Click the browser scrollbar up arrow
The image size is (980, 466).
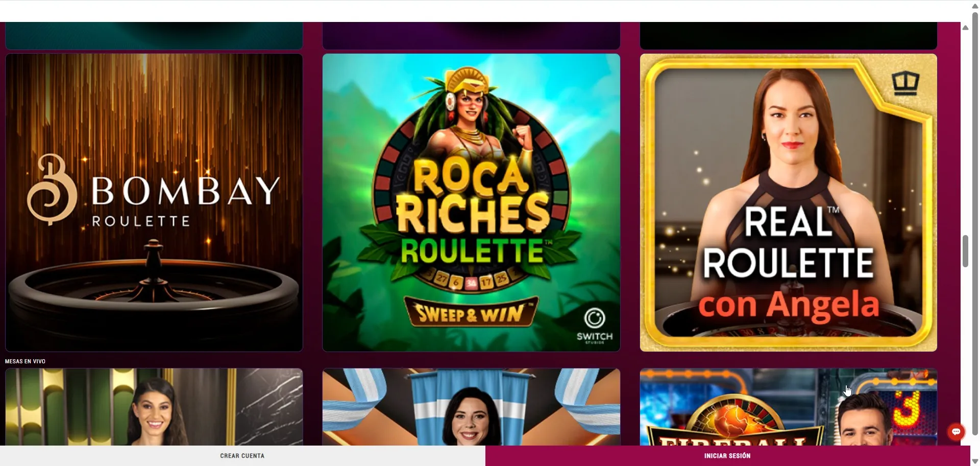point(975,6)
